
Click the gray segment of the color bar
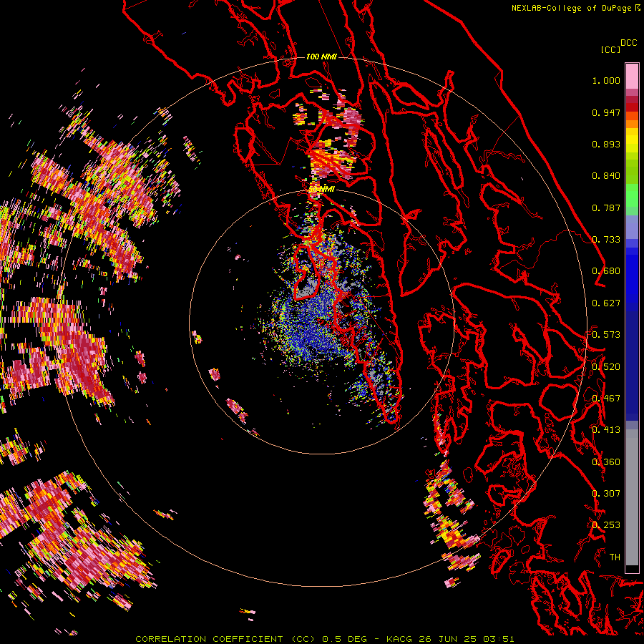pos(632,497)
